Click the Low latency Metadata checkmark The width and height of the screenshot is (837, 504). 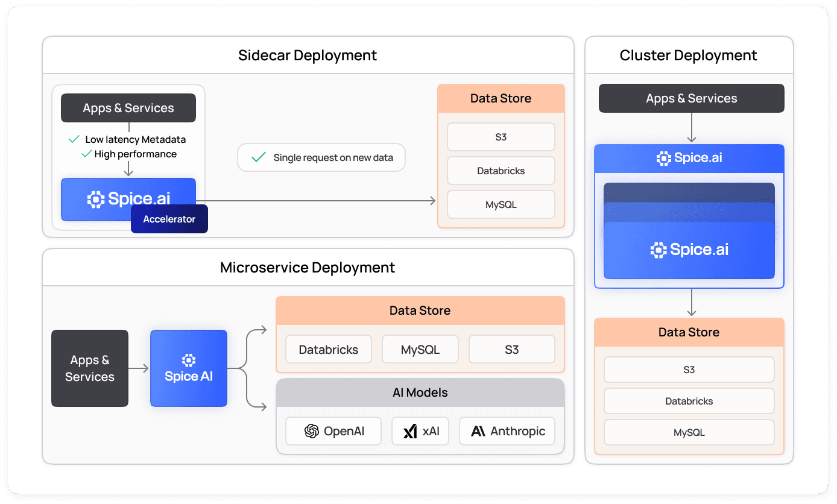click(74, 139)
